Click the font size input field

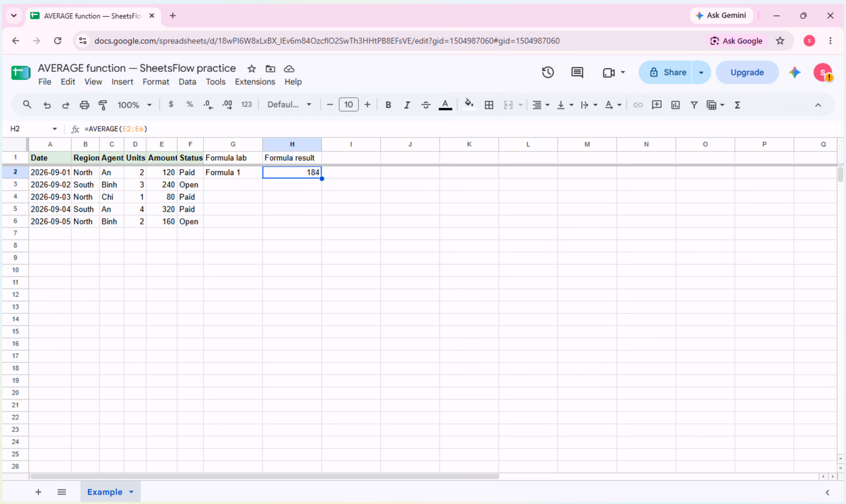point(348,104)
